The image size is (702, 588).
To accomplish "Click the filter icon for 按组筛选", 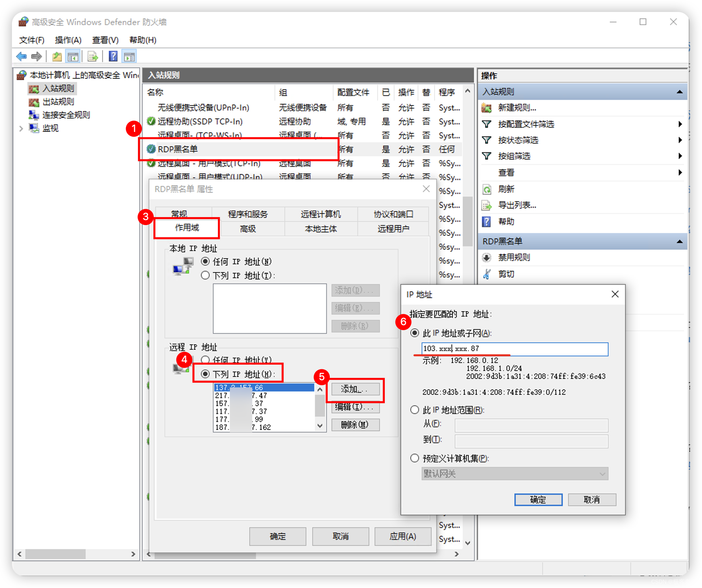I will (487, 156).
